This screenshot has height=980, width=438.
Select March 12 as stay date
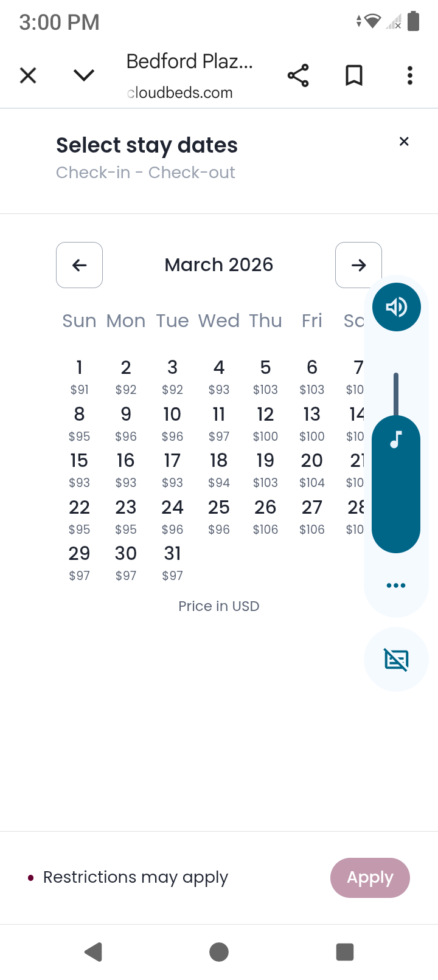click(x=265, y=423)
